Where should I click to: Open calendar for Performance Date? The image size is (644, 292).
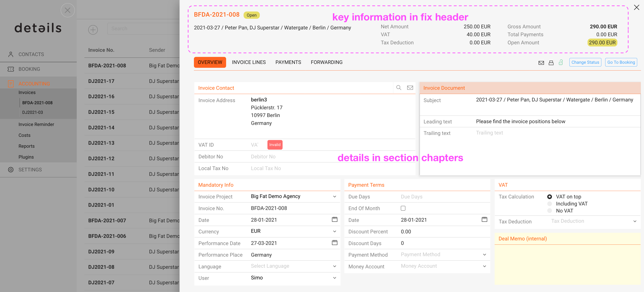pyautogui.click(x=335, y=243)
